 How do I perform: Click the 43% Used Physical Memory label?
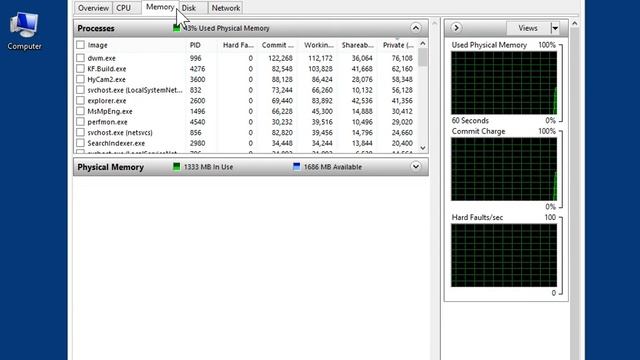tap(227, 28)
